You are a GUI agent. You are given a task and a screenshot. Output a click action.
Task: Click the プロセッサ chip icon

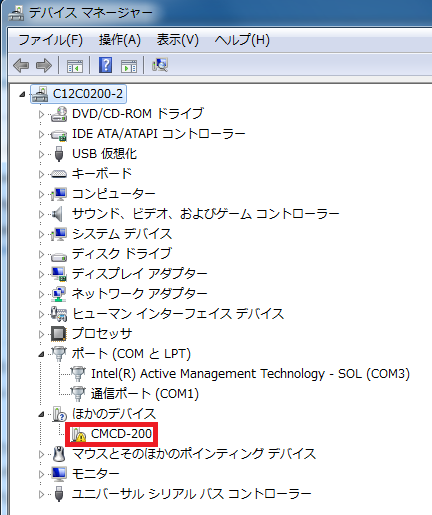click(59, 334)
